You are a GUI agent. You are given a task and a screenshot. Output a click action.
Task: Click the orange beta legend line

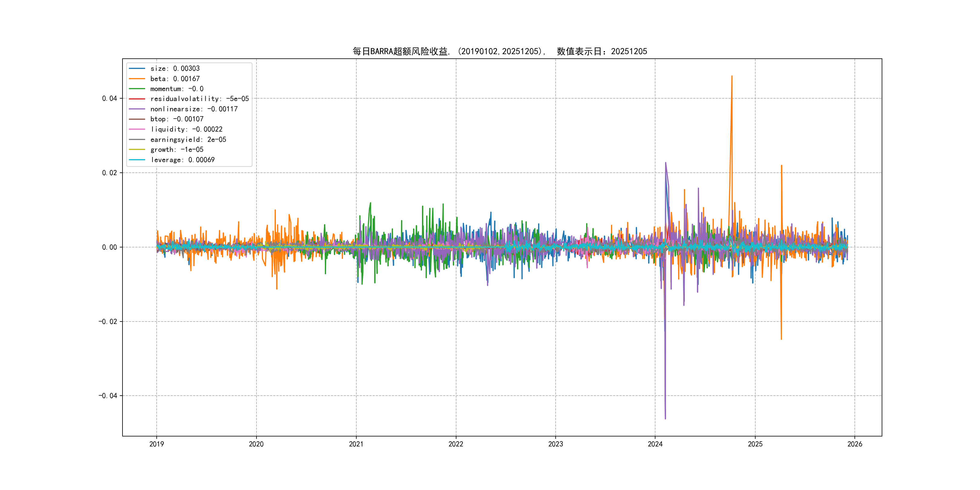click(x=137, y=79)
